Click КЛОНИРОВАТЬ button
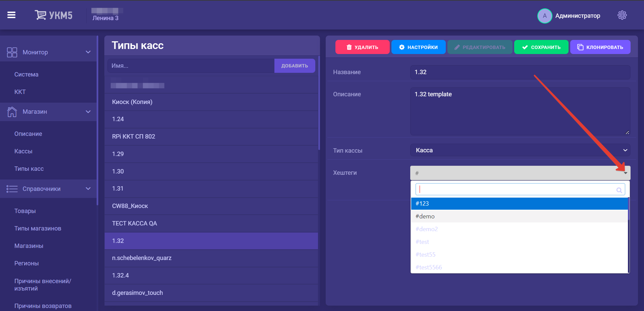The width and height of the screenshot is (644, 311). click(600, 47)
